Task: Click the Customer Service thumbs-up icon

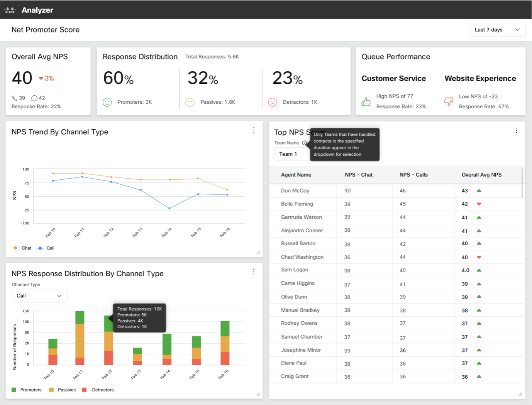Action: click(x=366, y=102)
